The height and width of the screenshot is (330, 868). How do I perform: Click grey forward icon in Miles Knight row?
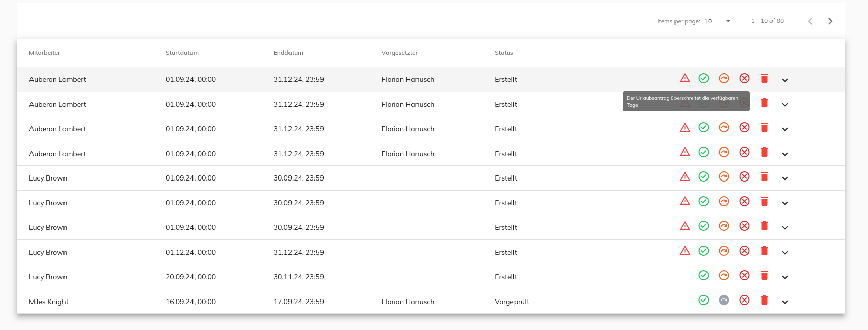tap(724, 300)
